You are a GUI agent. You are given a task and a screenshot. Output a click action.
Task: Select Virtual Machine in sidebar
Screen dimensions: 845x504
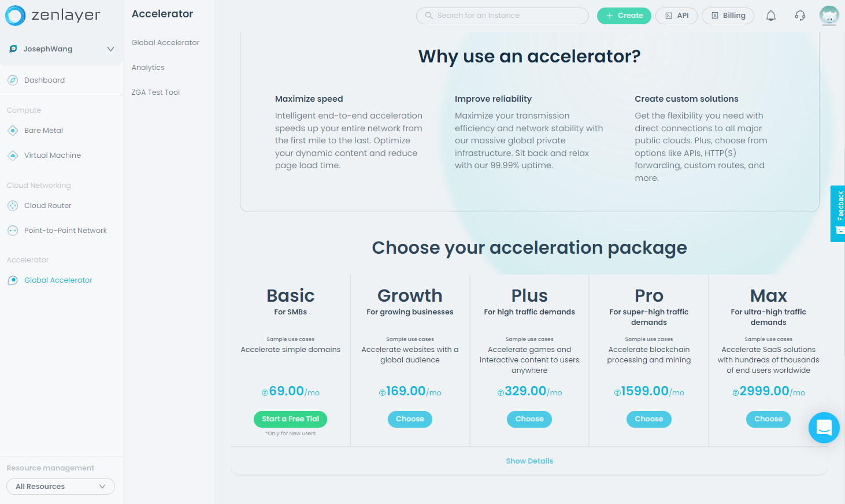click(x=52, y=155)
